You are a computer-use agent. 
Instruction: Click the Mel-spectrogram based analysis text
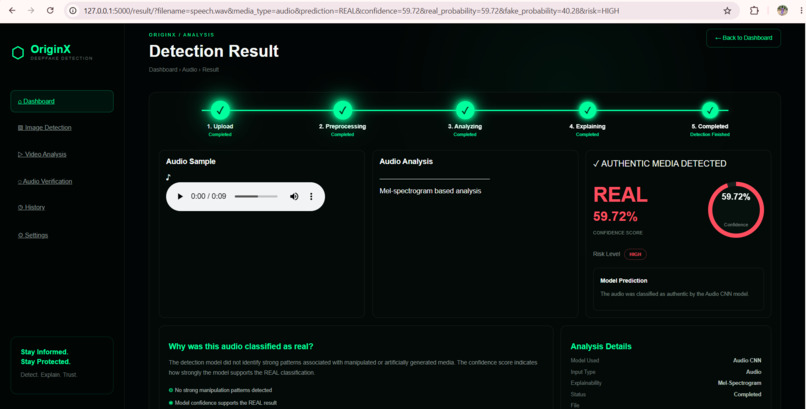[430, 191]
